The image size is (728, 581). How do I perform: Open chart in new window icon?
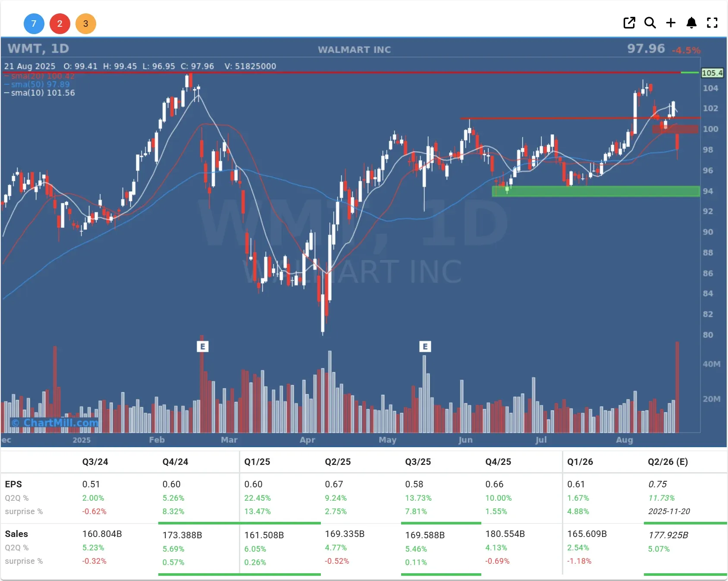[x=629, y=23]
